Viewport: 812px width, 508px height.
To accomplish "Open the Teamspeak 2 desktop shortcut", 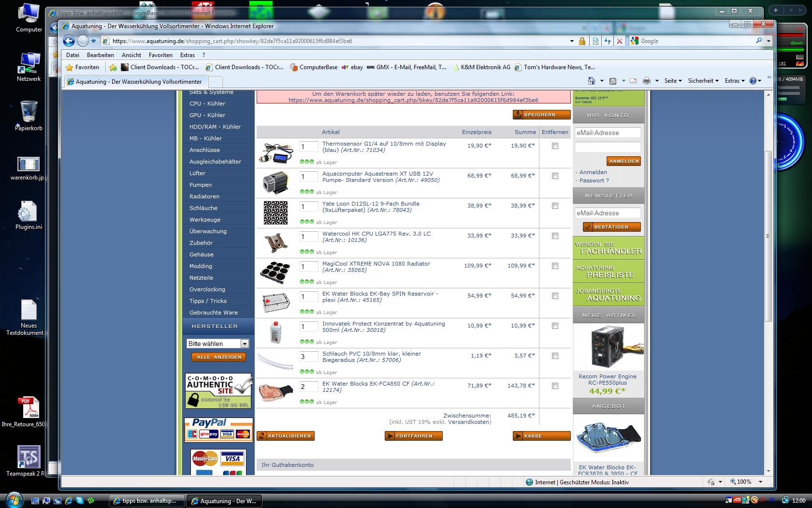I will [x=28, y=461].
